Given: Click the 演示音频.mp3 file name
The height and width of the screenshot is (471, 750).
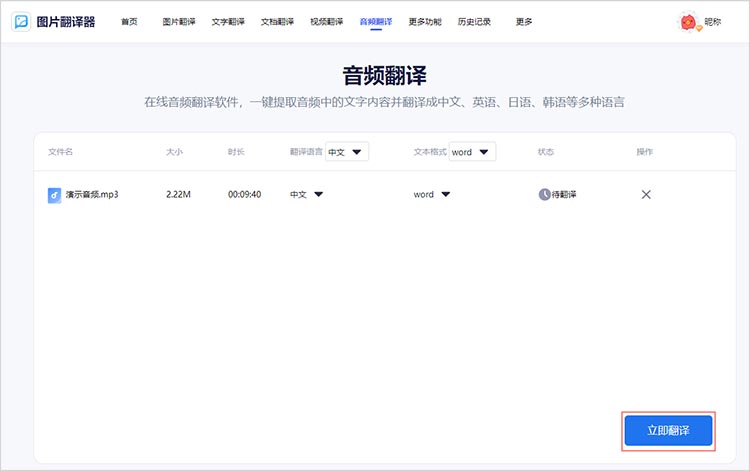Looking at the screenshot, I should 92,194.
